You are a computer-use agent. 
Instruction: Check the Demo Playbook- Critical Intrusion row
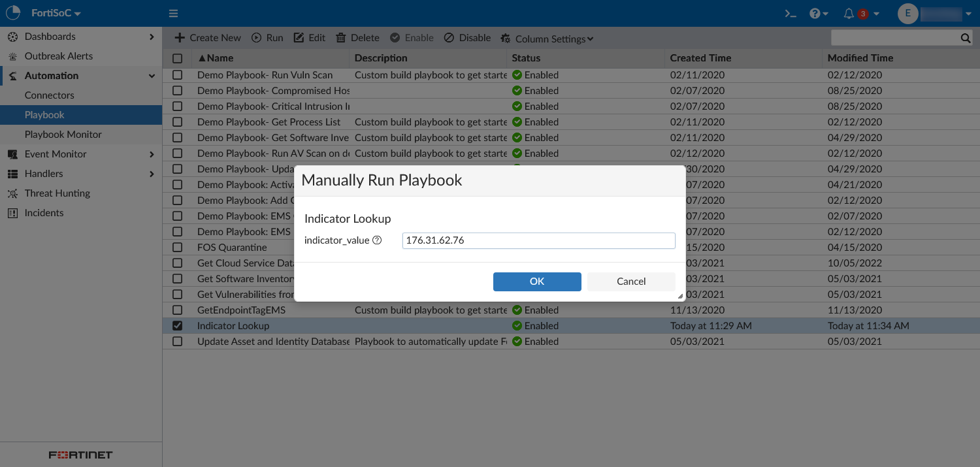[x=178, y=106]
